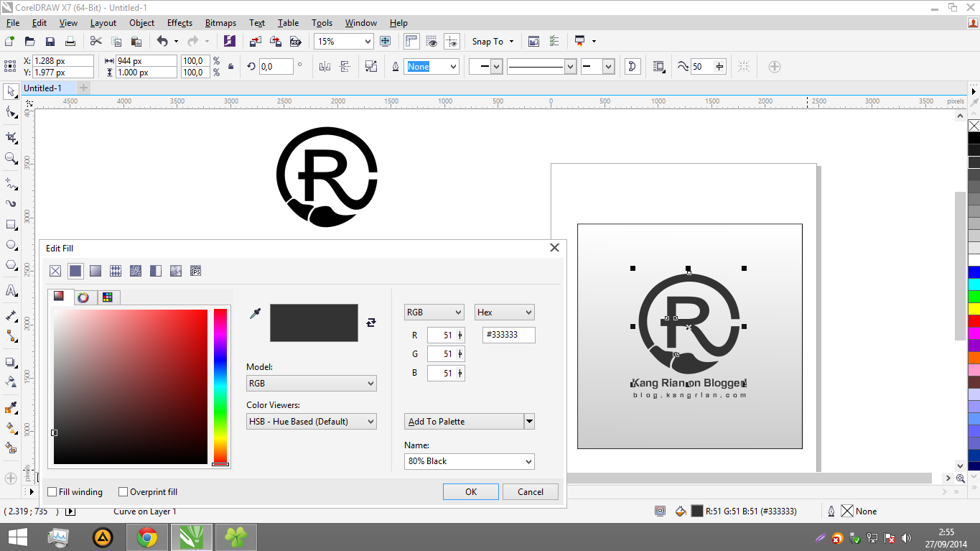Open the Layout menu
980x551 pixels.
(103, 23)
